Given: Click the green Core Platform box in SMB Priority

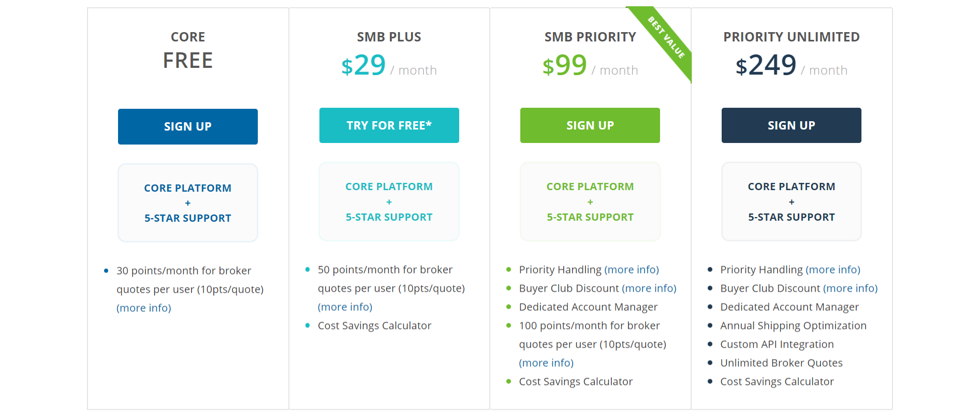Looking at the screenshot, I should point(590,202).
